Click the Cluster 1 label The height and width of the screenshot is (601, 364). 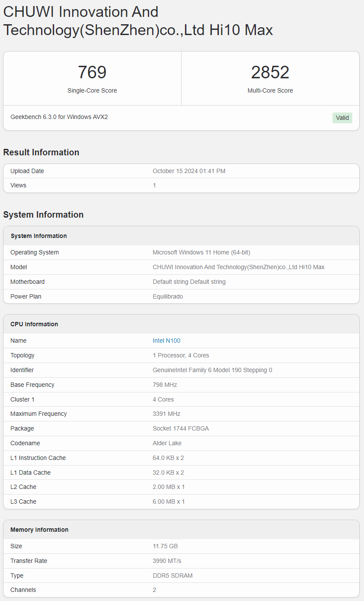tap(22, 399)
